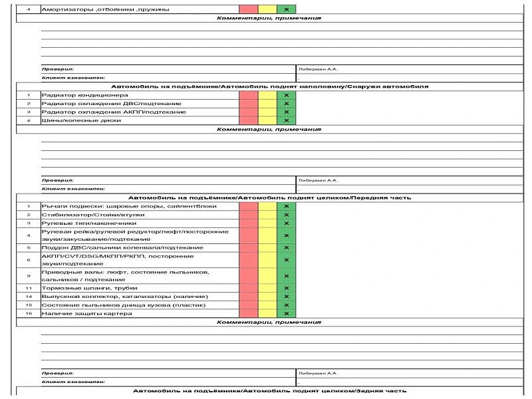Click the Рулевая рейка/рулевой редуктор description cell
Image resolution: width=532 pixels, height=399 pixels.
(x=139, y=235)
